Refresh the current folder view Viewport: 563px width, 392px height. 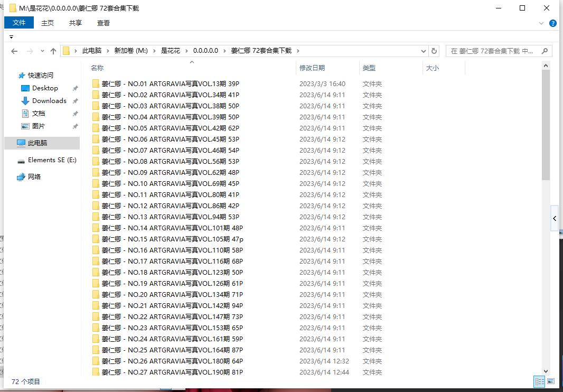434,51
